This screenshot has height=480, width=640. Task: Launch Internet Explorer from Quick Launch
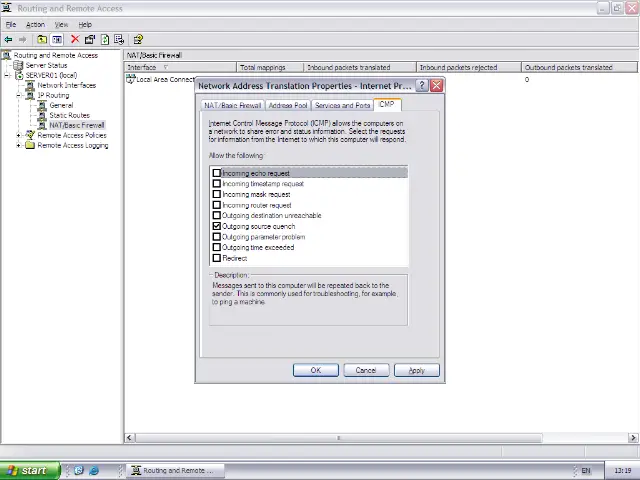click(94, 470)
